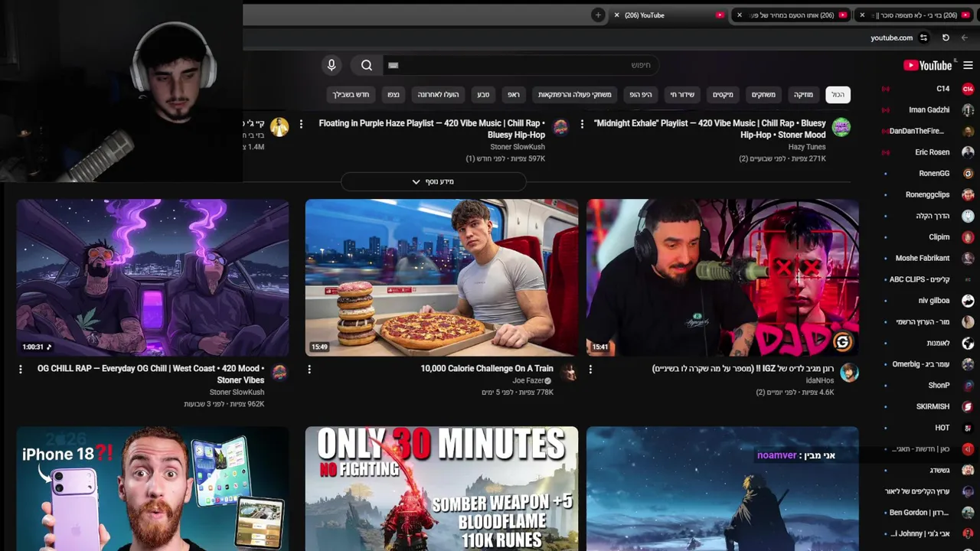The width and height of the screenshot is (980, 551).
Task: Expand the 'מידע נוסף' show more section
Action: (433, 181)
